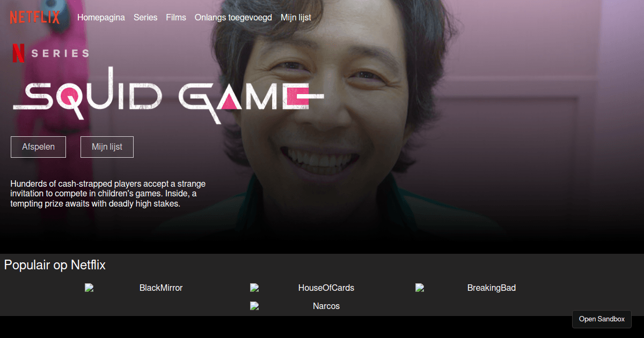Click the red N icon beside SERIES
This screenshot has height=338, width=644.
[18, 53]
